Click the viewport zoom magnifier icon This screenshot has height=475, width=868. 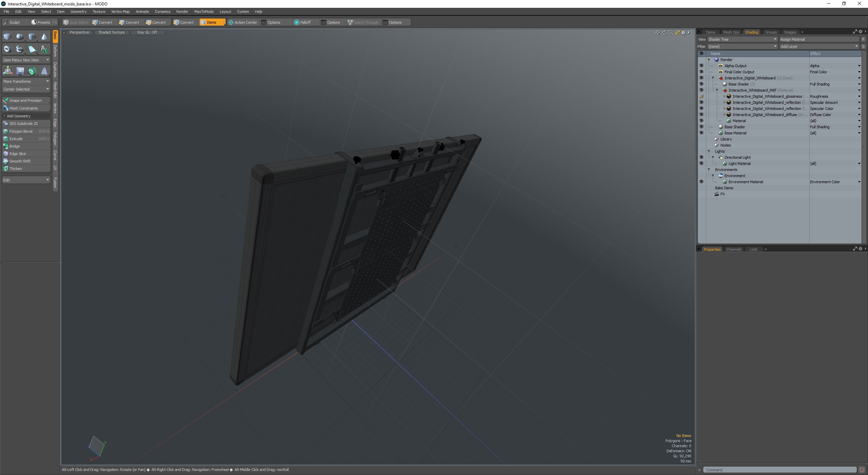tap(671, 33)
